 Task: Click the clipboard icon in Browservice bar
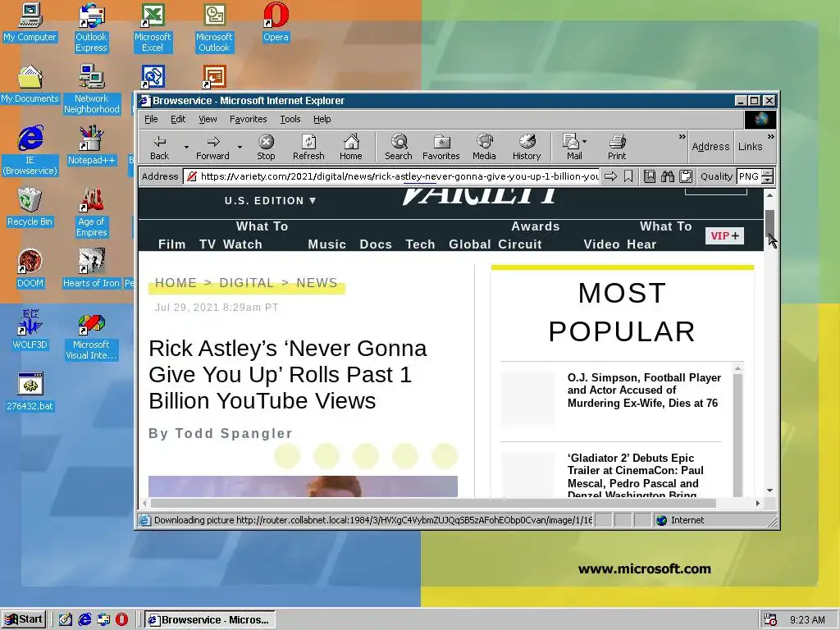tap(685, 176)
